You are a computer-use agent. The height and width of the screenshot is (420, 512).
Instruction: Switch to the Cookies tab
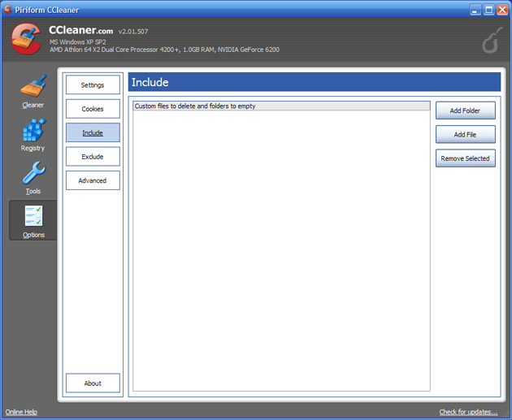[93, 109]
